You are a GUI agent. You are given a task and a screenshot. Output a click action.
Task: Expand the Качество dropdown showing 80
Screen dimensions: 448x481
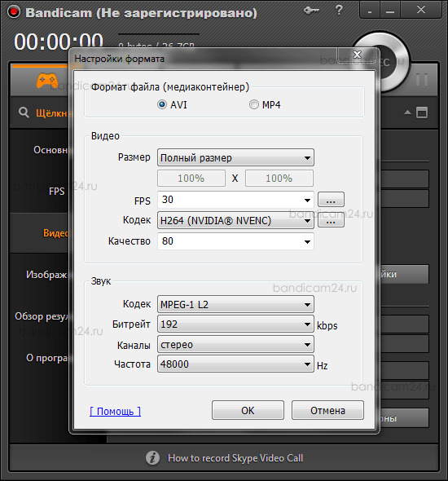point(235,241)
